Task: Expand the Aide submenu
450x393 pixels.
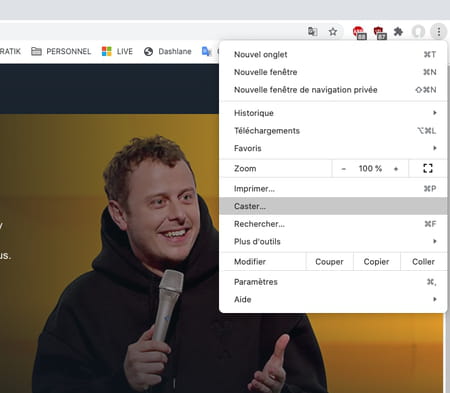Action: tap(333, 299)
